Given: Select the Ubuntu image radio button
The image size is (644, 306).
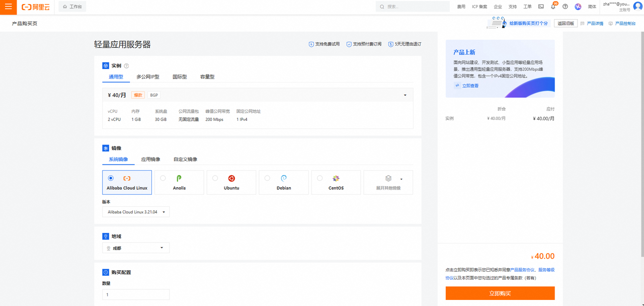Looking at the screenshot, I should pos(215,178).
